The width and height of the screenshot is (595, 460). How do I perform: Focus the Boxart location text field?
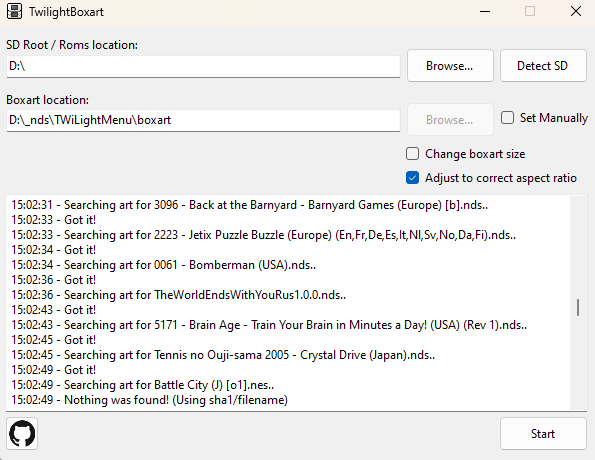point(203,120)
